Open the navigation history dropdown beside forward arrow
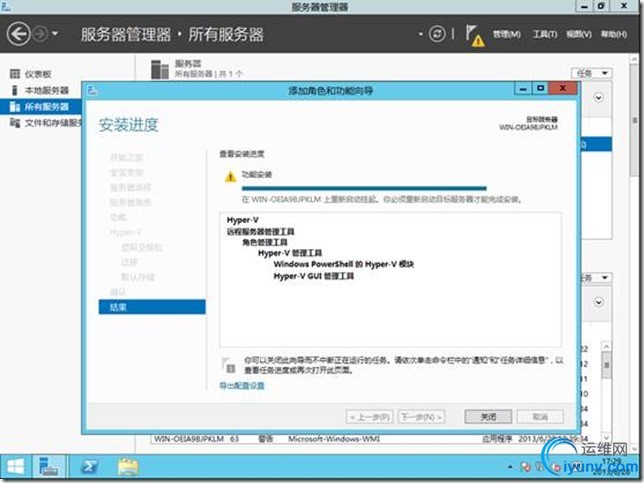Viewport: 644px width, 483px height. [55, 34]
